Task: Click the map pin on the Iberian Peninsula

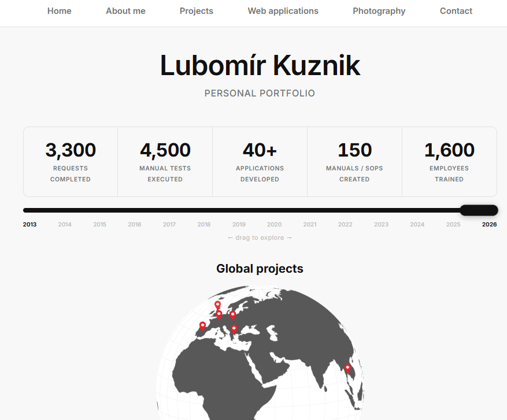Action: pos(202,326)
